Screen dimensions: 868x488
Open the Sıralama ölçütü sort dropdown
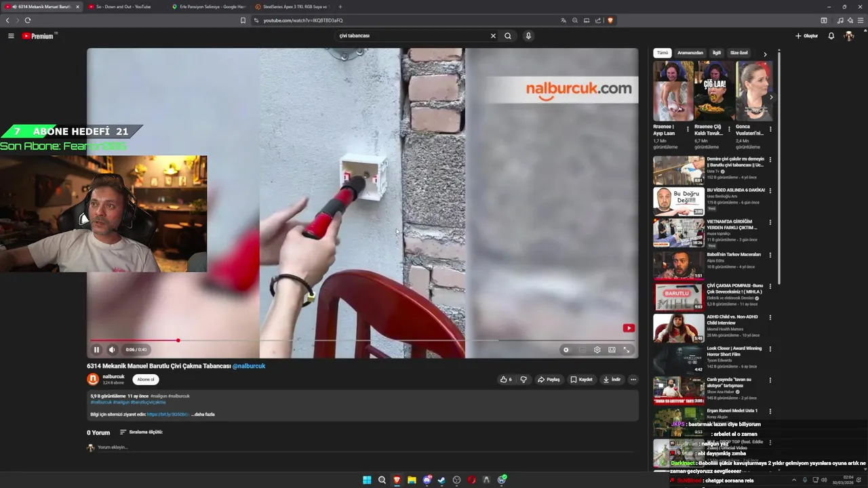click(x=141, y=432)
